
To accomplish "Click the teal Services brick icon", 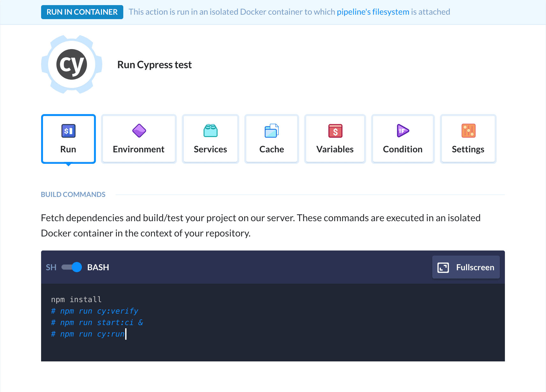I will (210, 131).
